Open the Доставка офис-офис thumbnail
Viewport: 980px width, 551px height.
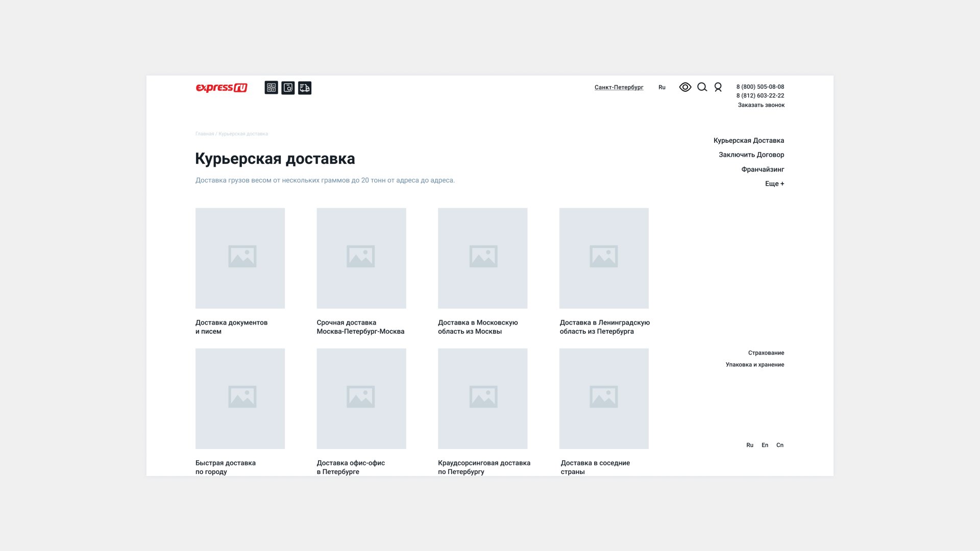(x=361, y=398)
